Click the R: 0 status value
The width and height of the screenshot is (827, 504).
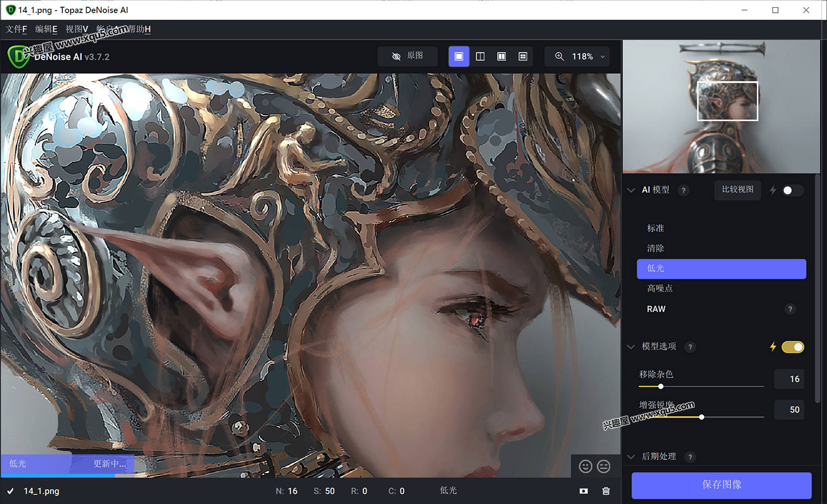coord(359,491)
